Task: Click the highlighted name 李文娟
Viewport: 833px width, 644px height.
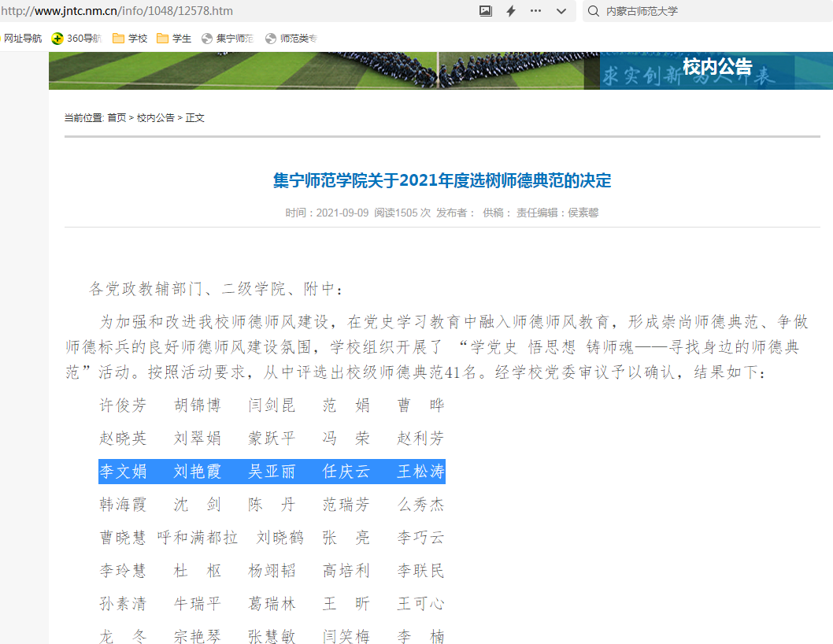Action: click(x=123, y=472)
